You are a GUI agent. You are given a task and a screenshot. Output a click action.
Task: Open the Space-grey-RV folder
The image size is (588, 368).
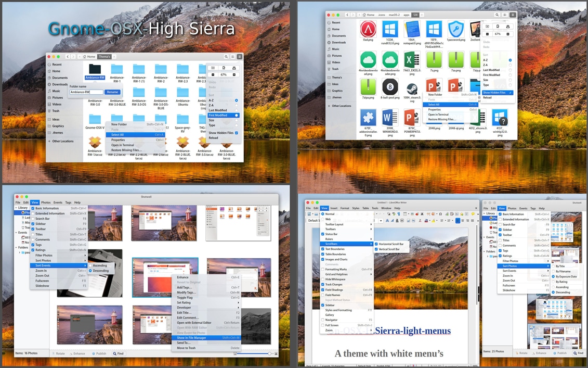tap(182, 119)
